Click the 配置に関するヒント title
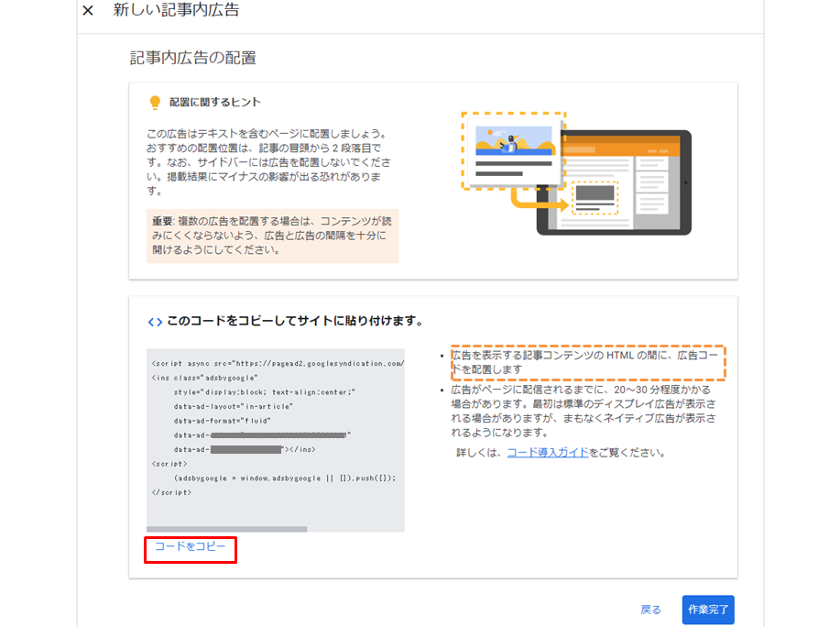 click(x=215, y=103)
